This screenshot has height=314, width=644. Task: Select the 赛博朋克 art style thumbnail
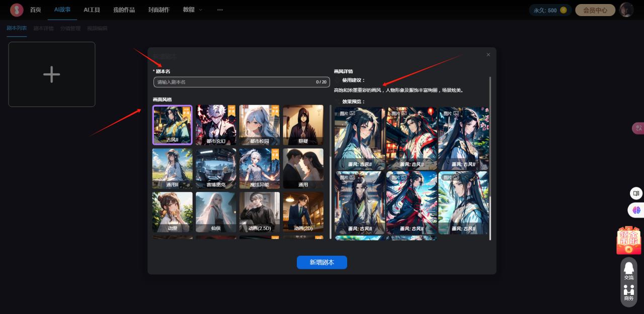pyautogui.click(x=216, y=168)
